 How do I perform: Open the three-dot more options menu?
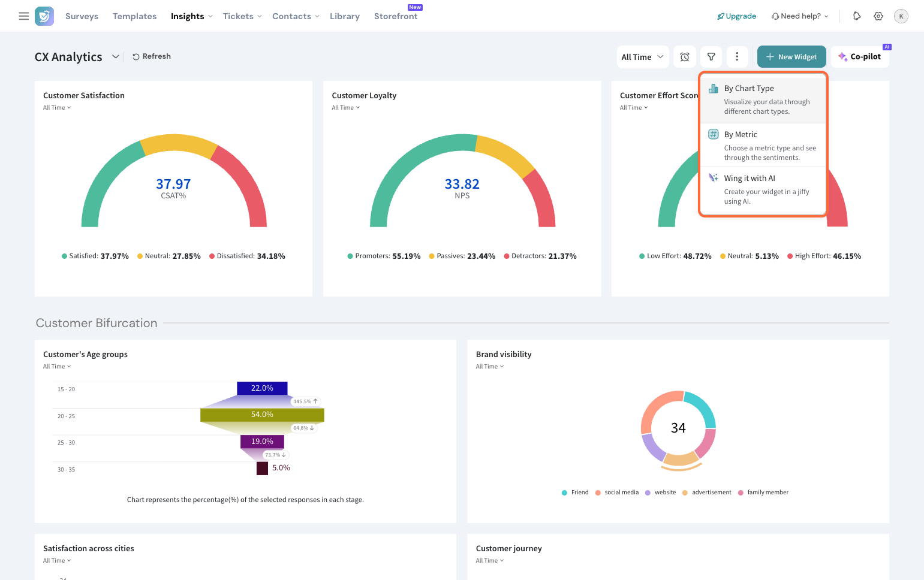(737, 57)
